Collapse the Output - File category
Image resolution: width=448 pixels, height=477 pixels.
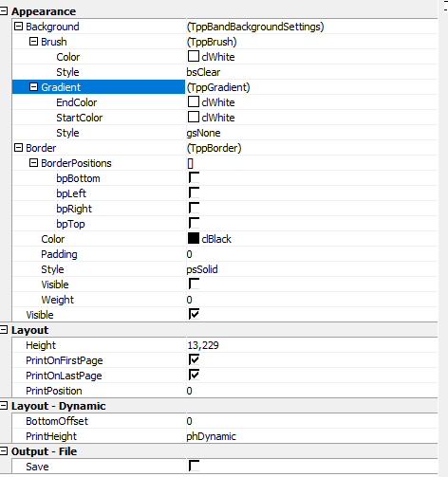[4, 451]
